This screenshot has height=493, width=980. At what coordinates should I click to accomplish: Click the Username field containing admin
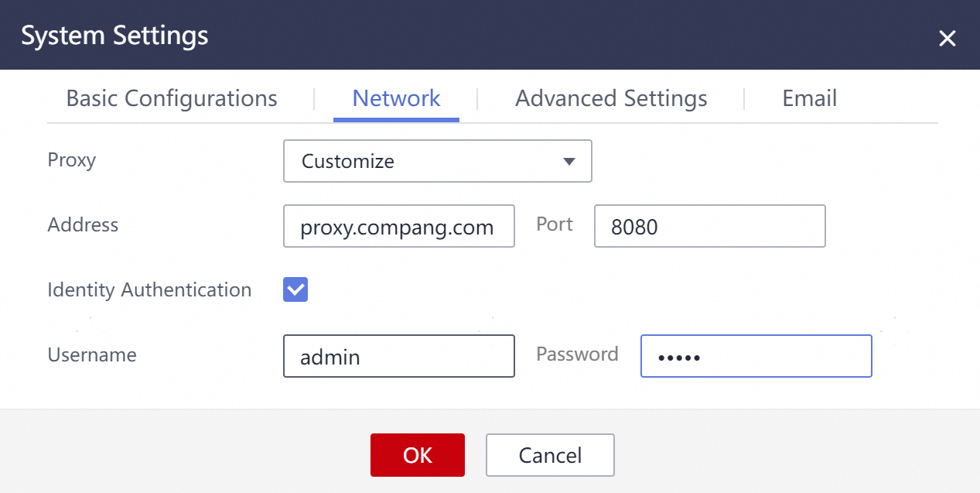click(398, 356)
